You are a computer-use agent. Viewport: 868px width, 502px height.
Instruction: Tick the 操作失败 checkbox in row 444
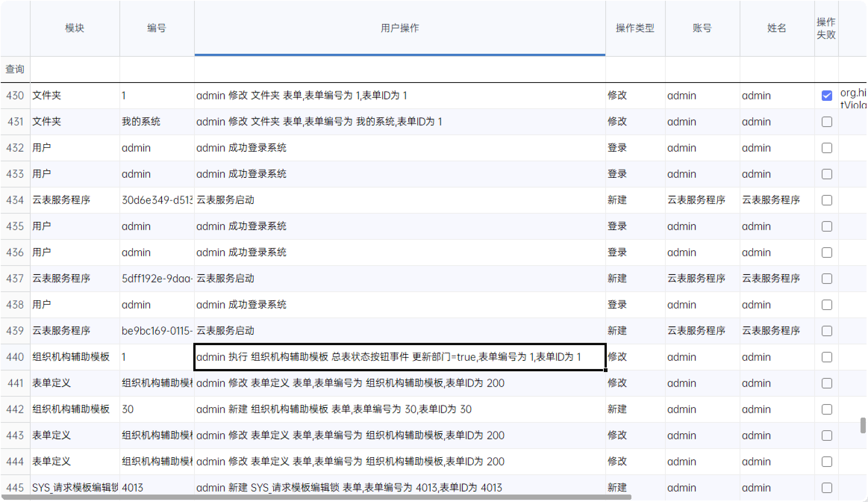pos(827,462)
